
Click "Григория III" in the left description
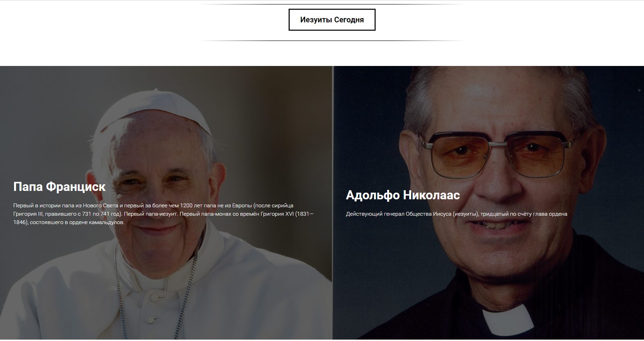click(x=28, y=214)
